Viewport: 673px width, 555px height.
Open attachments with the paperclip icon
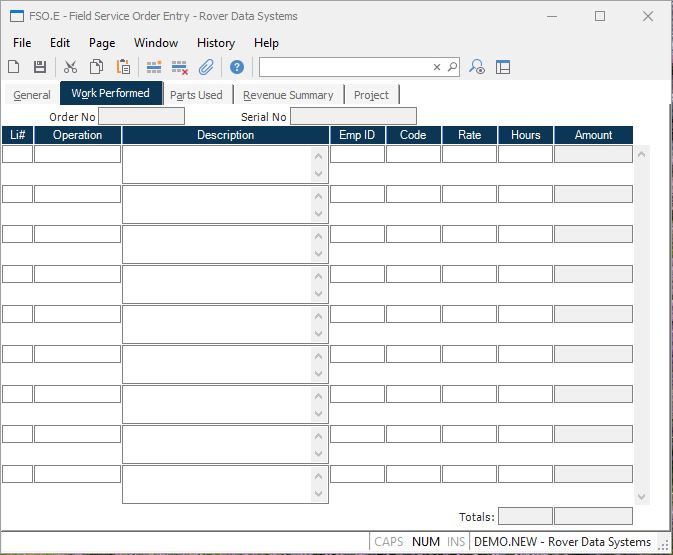coord(206,67)
